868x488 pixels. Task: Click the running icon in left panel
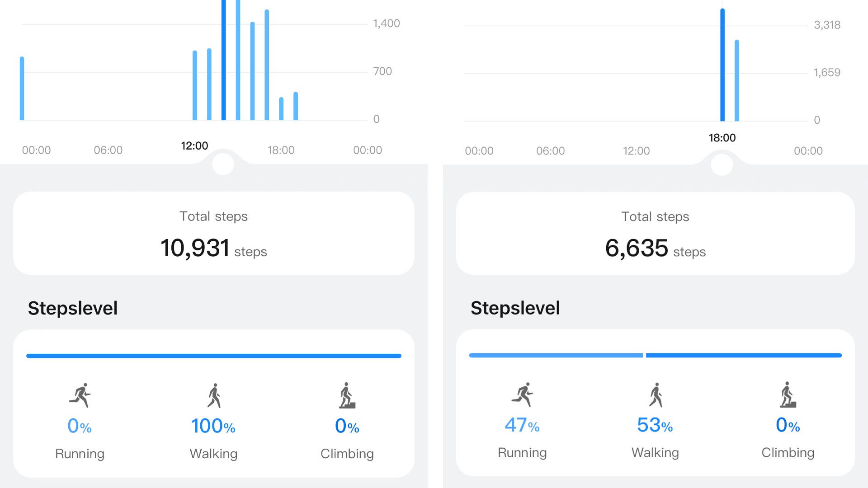(x=80, y=395)
